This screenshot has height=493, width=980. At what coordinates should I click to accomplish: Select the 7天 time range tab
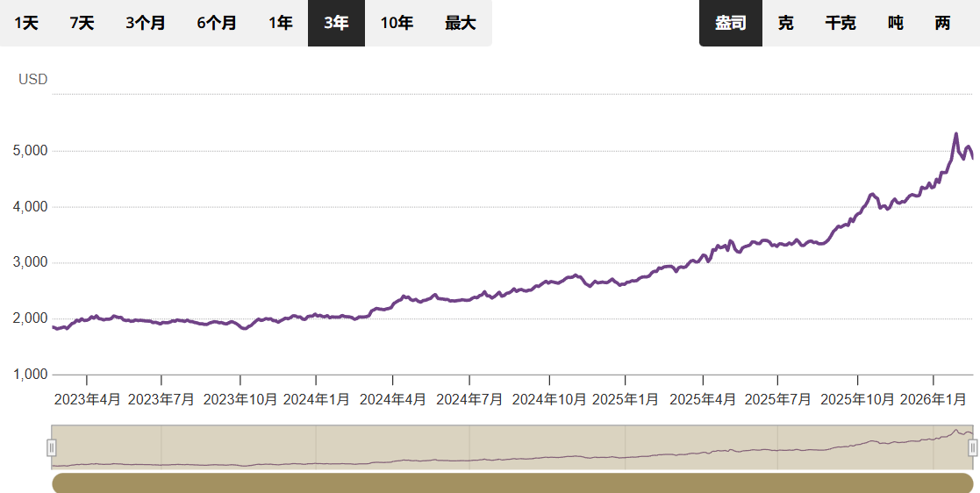click(x=82, y=23)
